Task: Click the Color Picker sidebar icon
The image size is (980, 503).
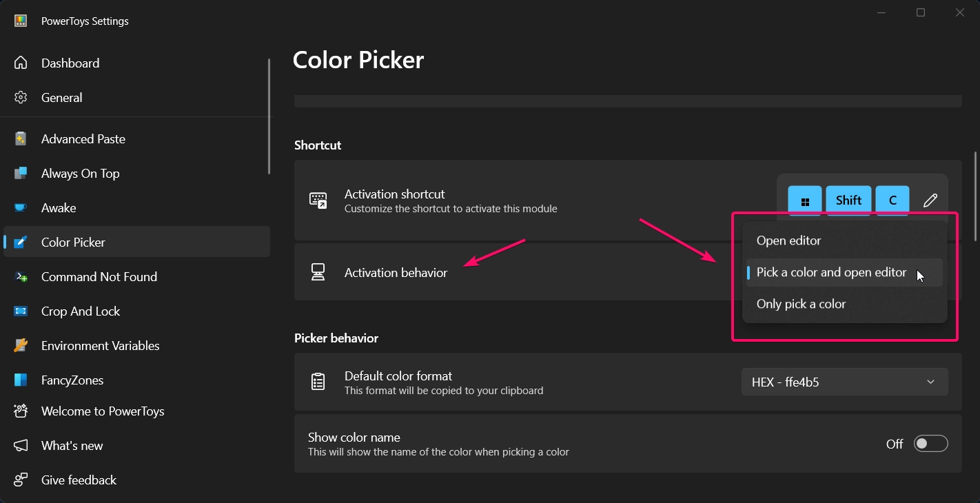Action: pyautogui.click(x=21, y=242)
